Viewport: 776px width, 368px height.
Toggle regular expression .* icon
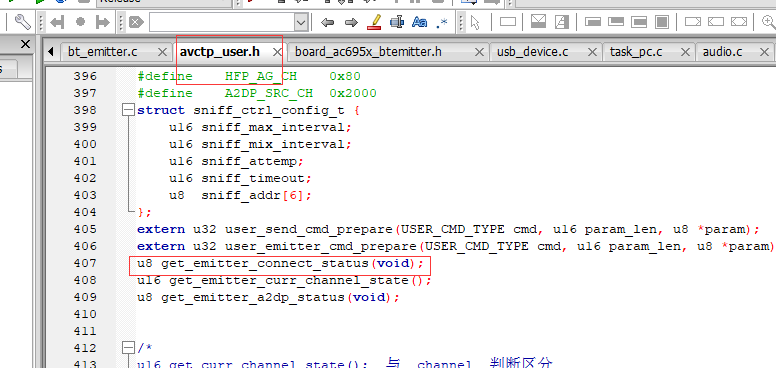441,23
